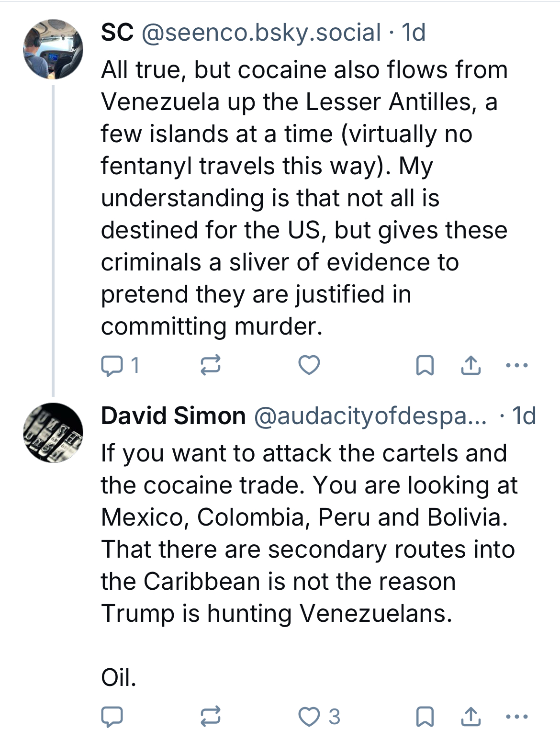Share SC's post

[x=471, y=366]
